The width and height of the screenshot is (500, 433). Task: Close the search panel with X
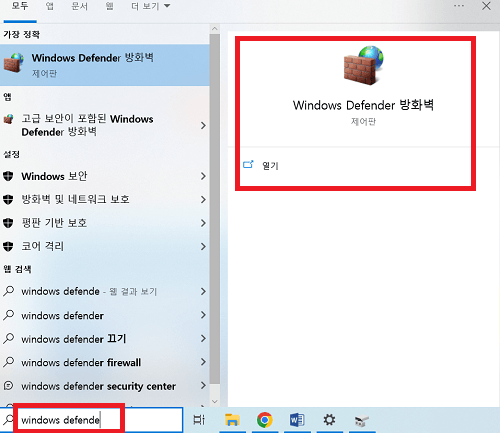pyautogui.click(x=486, y=6)
